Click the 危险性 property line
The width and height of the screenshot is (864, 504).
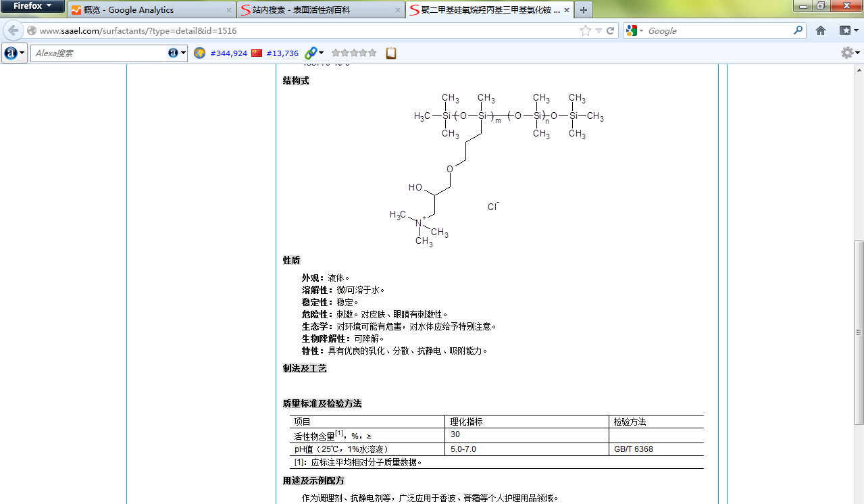pos(374,314)
